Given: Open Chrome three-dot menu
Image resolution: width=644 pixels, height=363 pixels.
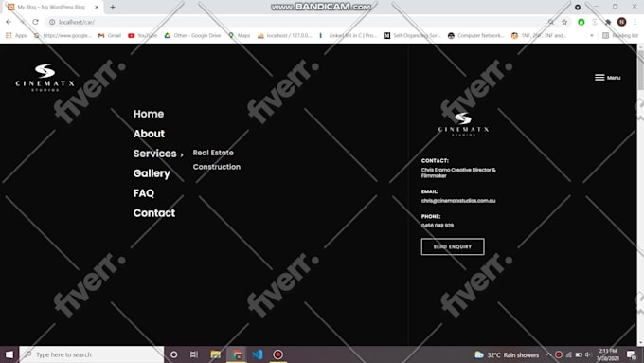Looking at the screenshot, I should pyautogui.click(x=635, y=22).
